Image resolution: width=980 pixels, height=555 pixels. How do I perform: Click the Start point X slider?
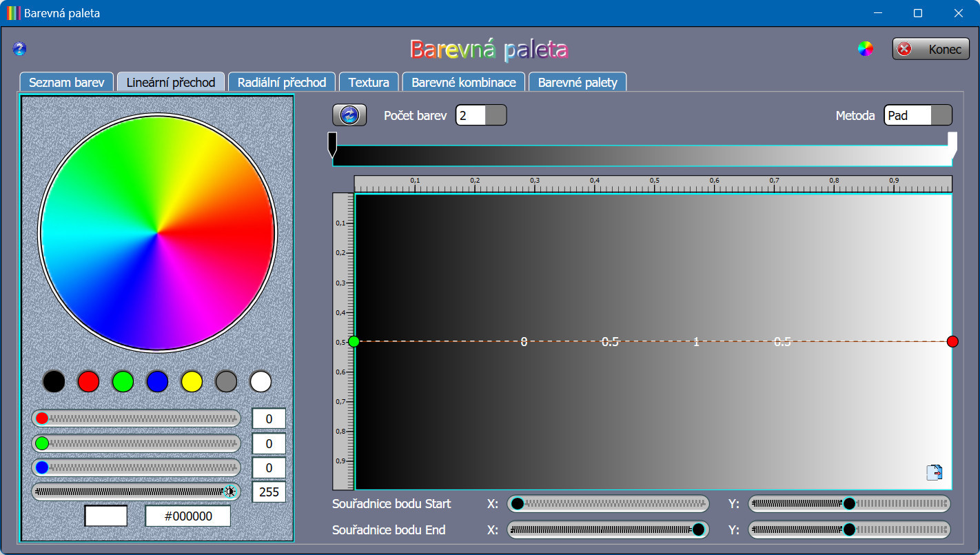608,504
